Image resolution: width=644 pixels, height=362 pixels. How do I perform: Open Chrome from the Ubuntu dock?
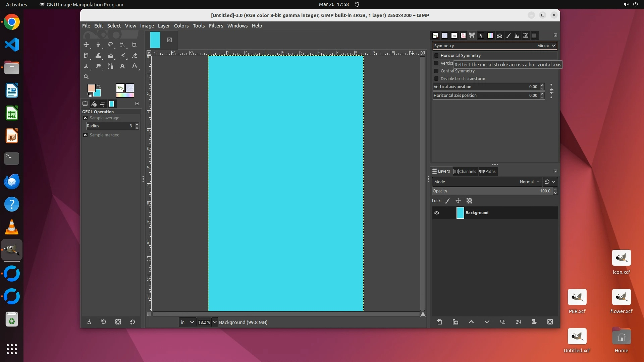click(x=12, y=22)
